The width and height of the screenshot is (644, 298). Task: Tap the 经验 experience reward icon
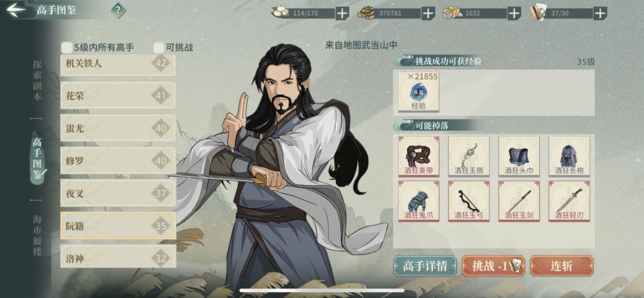419,92
